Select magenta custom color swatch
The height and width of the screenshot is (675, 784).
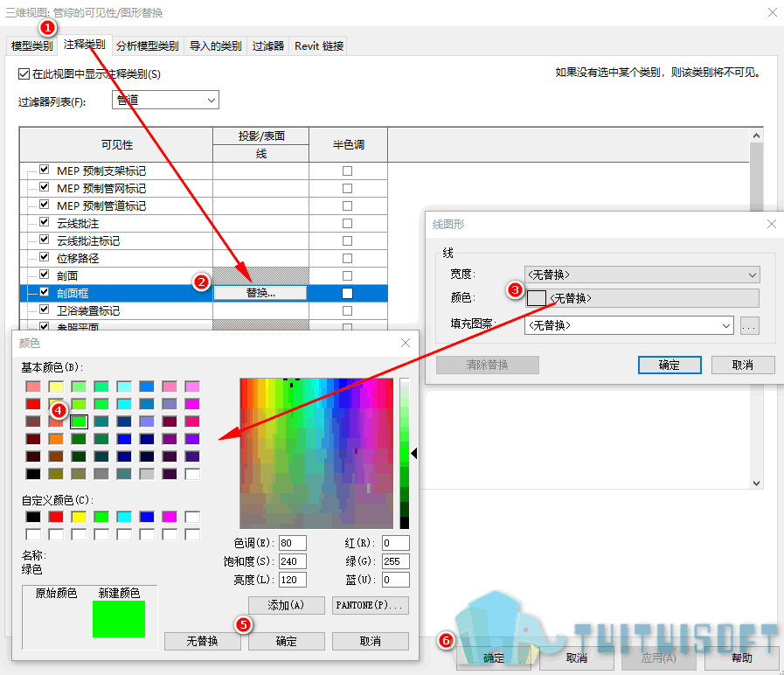pos(170,517)
